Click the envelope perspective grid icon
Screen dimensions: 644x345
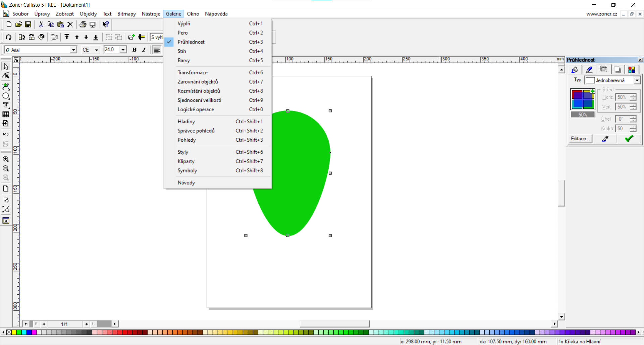54,37
